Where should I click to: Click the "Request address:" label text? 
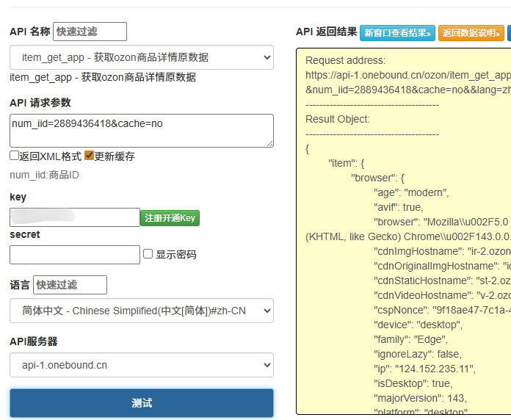point(346,61)
